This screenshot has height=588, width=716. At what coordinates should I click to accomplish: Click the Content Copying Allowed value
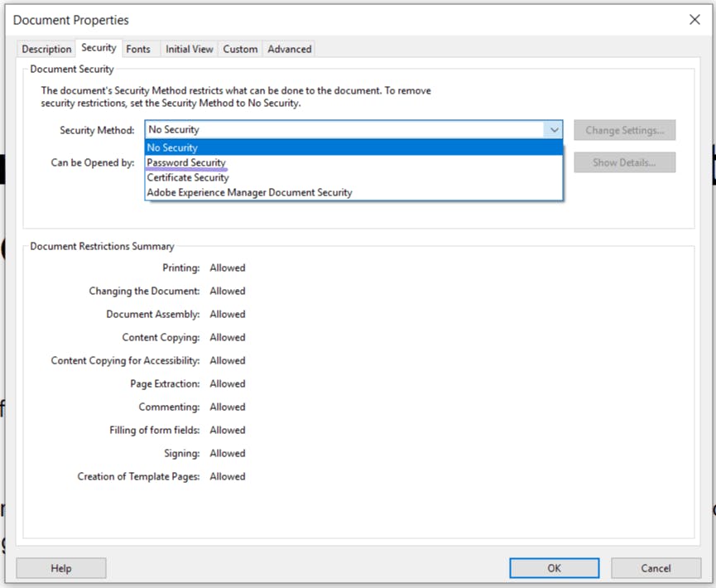(x=228, y=337)
